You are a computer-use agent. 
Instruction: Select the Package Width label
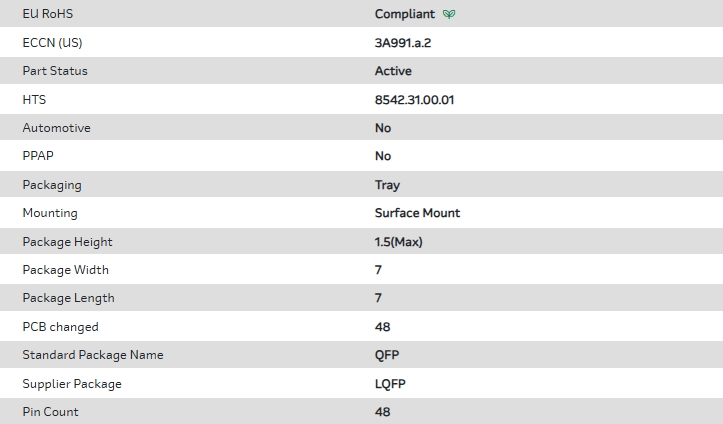[x=65, y=270]
